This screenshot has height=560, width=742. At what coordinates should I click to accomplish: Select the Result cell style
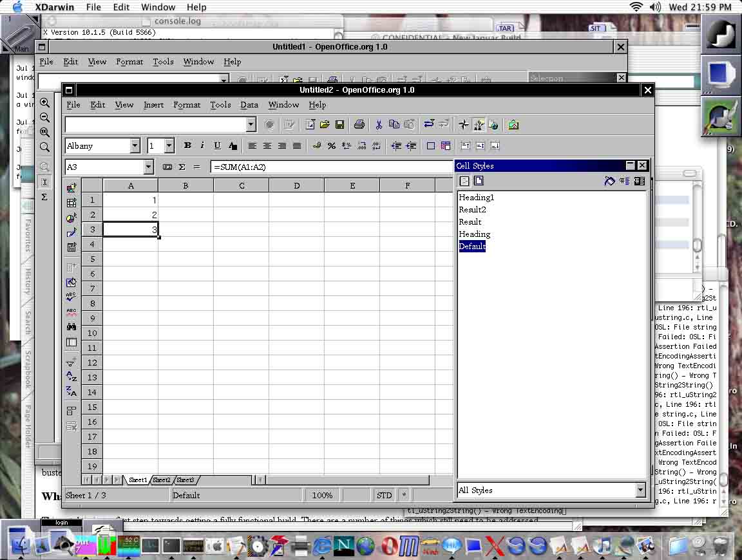[470, 222]
